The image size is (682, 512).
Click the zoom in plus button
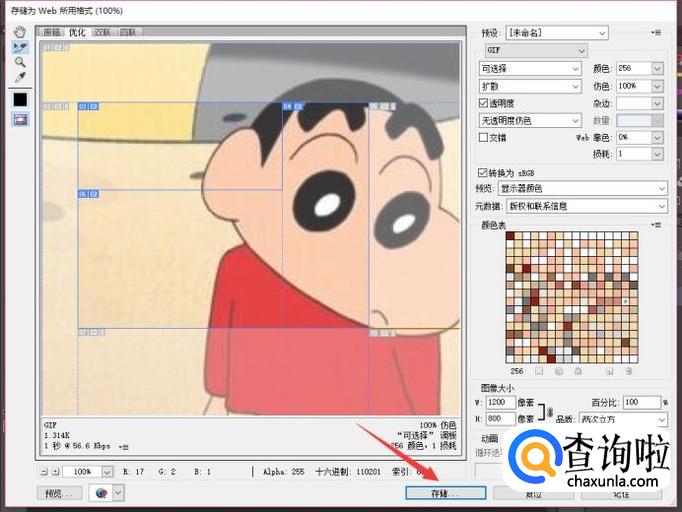pos(55,472)
